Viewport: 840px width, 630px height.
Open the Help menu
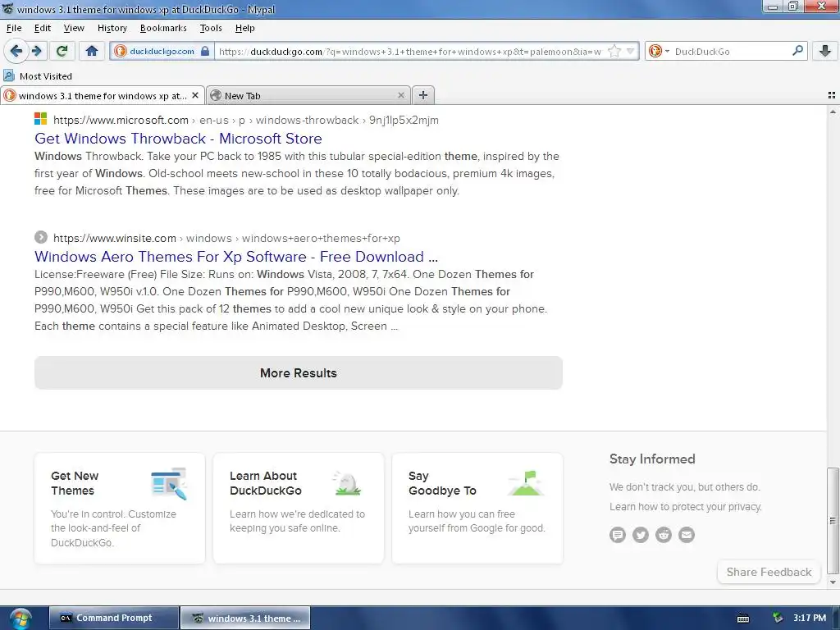244,28
